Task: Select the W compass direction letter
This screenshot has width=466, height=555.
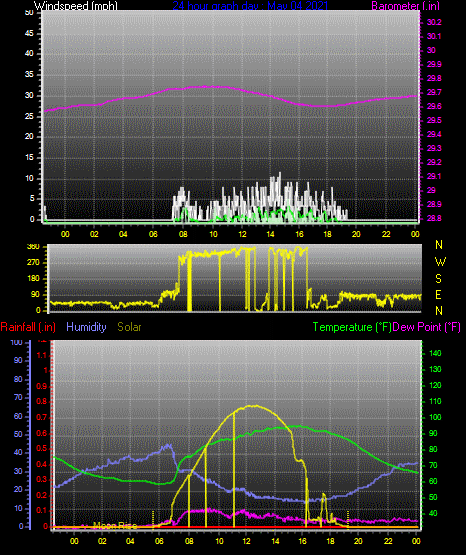Action: pyautogui.click(x=440, y=262)
